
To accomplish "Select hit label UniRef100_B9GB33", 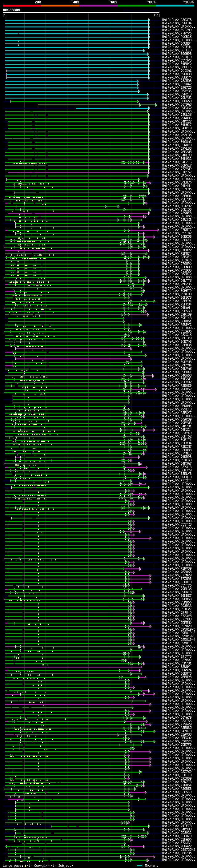I will point(177,74).
